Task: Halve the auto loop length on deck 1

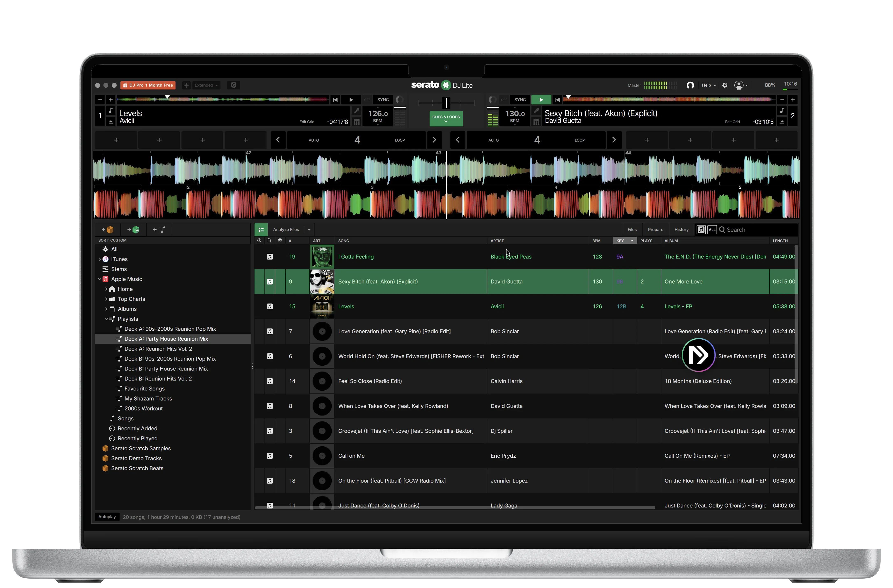Action: 278,140
